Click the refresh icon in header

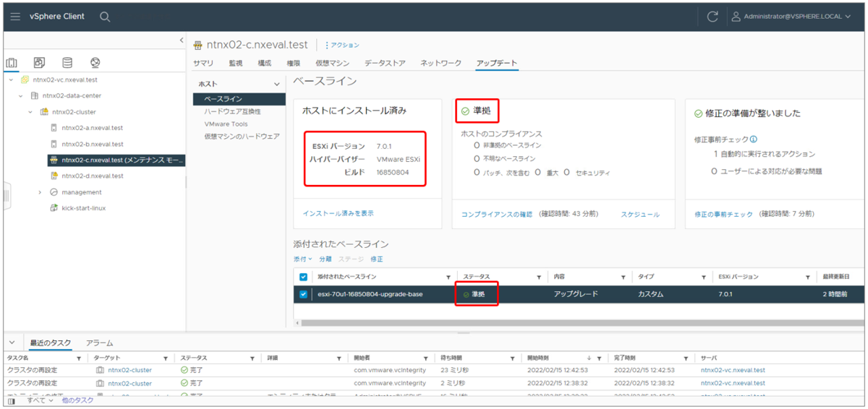pos(712,16)
